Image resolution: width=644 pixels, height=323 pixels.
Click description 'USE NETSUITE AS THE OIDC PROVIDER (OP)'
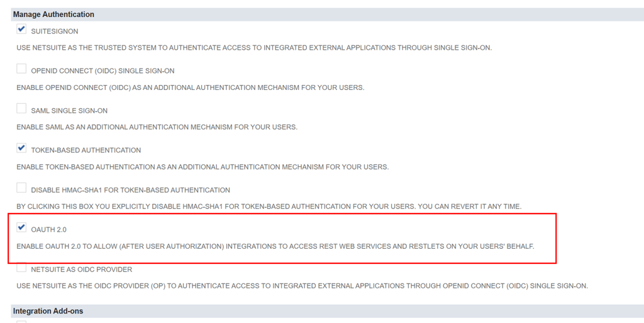point(303,286)
